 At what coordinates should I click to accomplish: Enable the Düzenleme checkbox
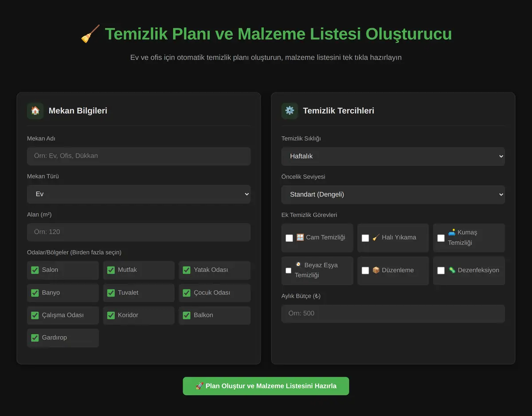(365, 270)
